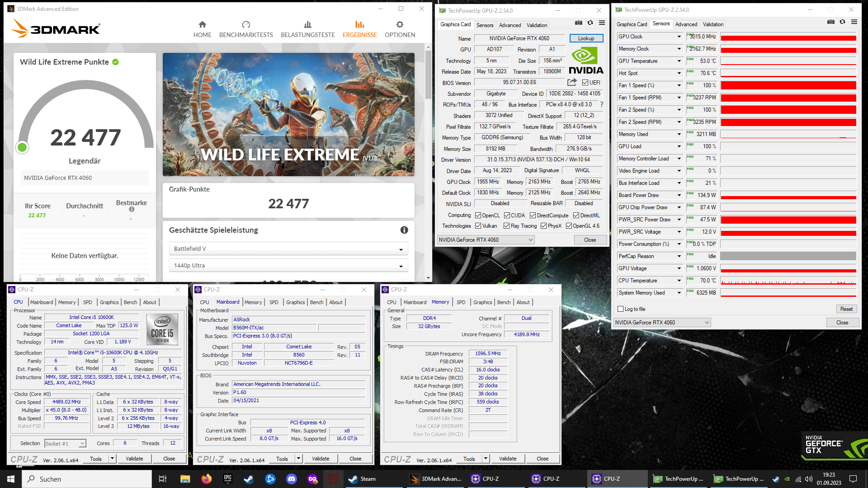Take screenshot via camera icon in GPU-Z Graphics Card window
The image size is (868, 488).
pyautogui.click(x=578, y=23)
